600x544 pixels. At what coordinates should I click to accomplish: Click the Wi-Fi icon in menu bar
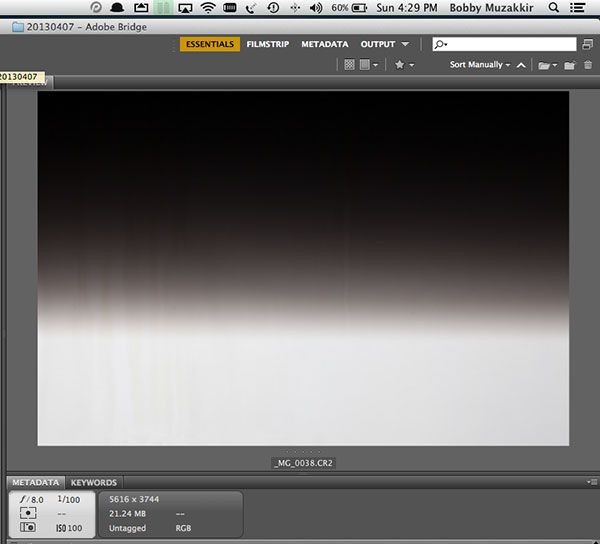pyautogui.click(x=208, y=8)
